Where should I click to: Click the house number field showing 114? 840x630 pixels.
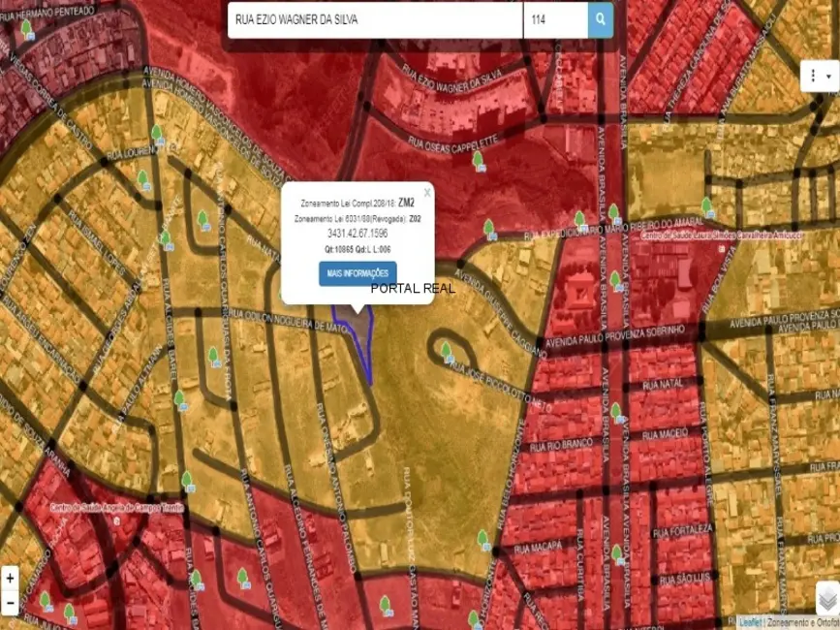coord(555,19)
